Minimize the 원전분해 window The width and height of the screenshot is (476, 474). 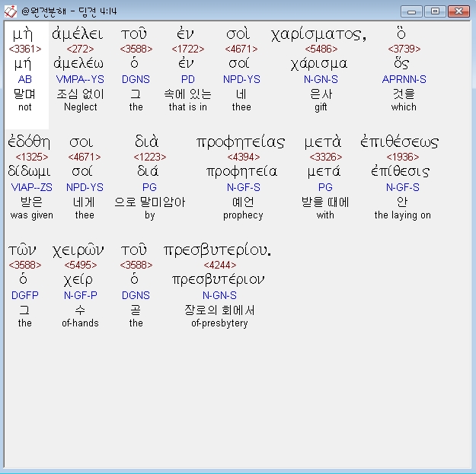click(411, 11)
